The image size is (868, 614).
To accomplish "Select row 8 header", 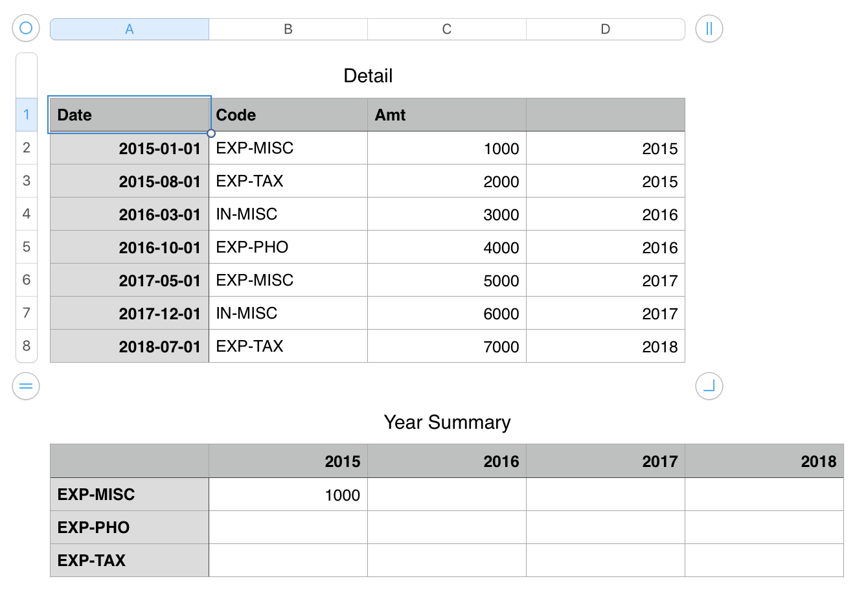I will pos(27,346).
